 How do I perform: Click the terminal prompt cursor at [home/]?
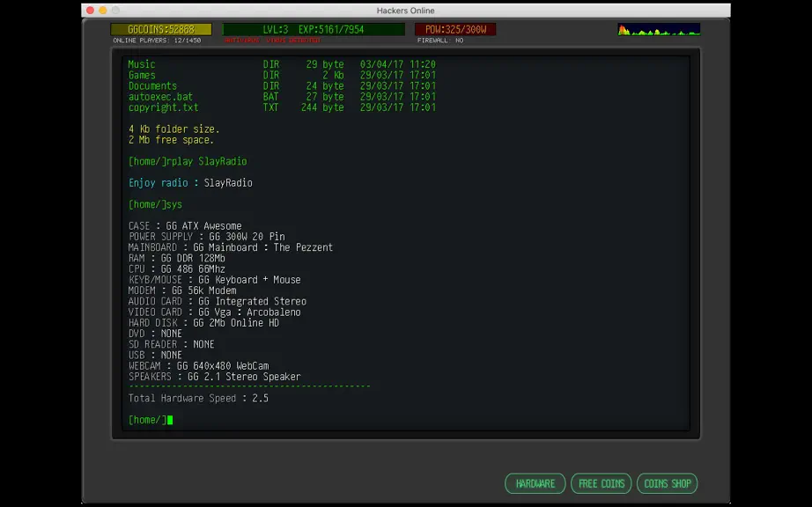pyautogui.click(x=170, y=420)
